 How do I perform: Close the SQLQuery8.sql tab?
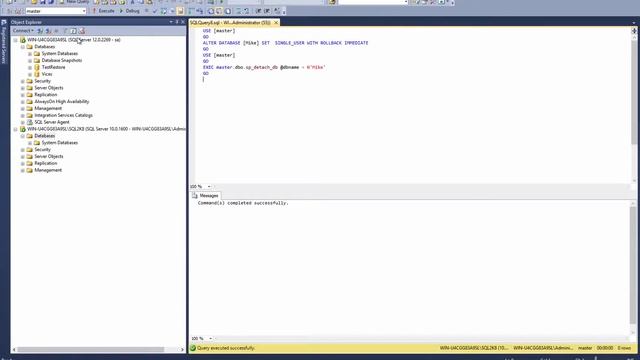276,22
